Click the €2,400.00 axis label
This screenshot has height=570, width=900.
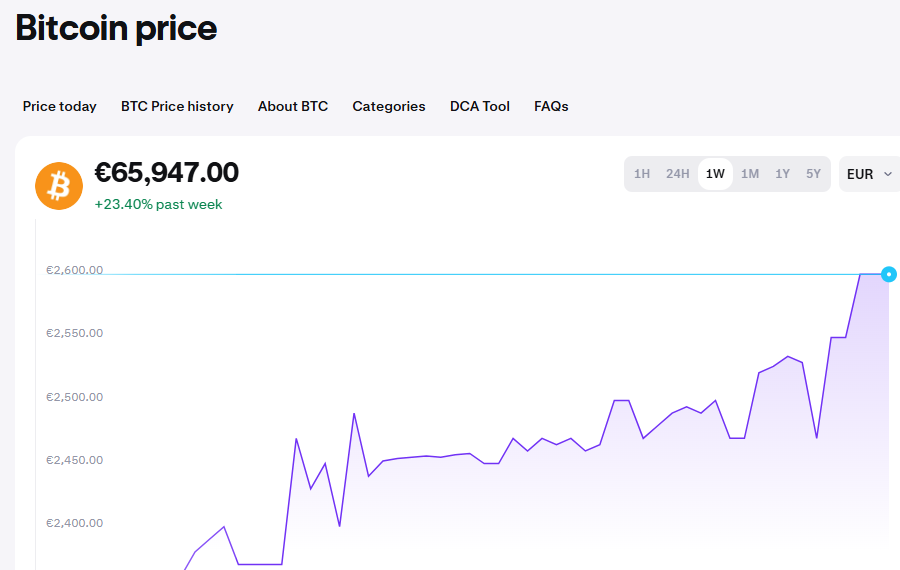tap(75, 524)
